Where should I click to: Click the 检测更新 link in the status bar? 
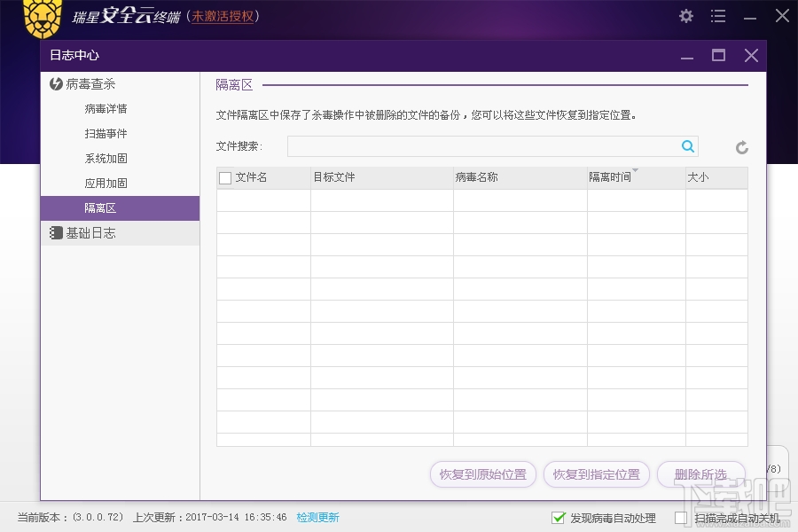point(317,517)
